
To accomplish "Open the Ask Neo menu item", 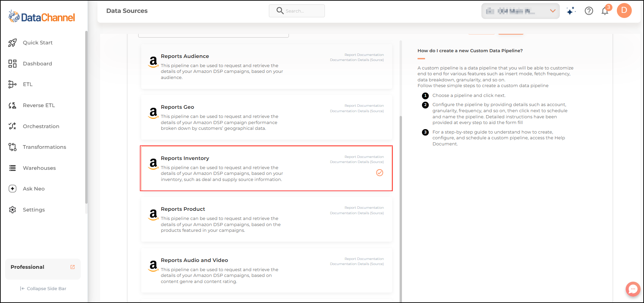I will [34, 189].
